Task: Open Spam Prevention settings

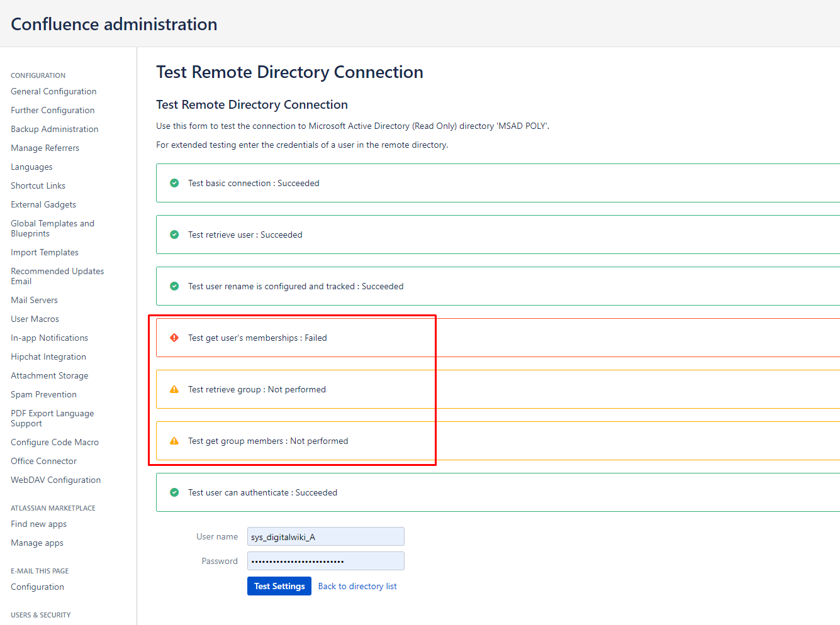Action: pyautogui.click(x=43, y=394)
